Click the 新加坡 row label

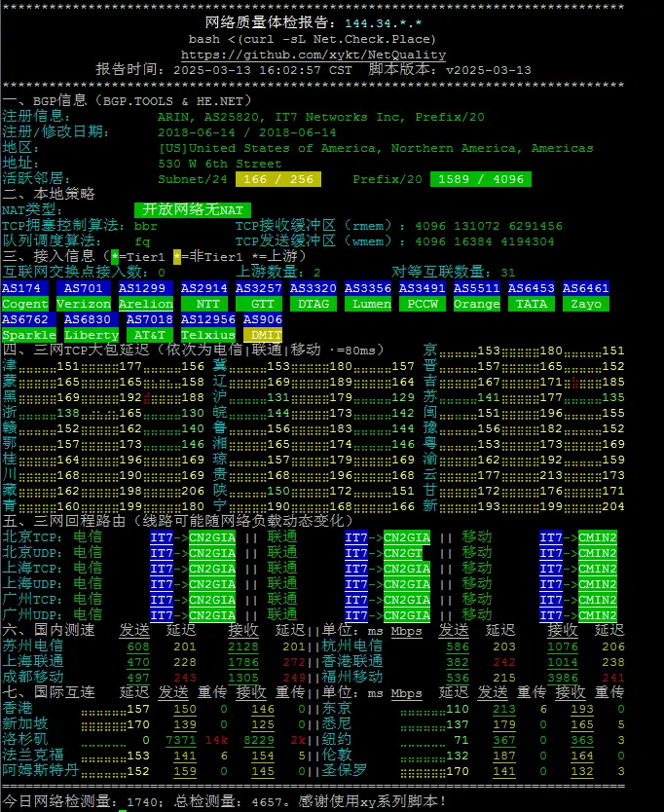tap(25, 724)
